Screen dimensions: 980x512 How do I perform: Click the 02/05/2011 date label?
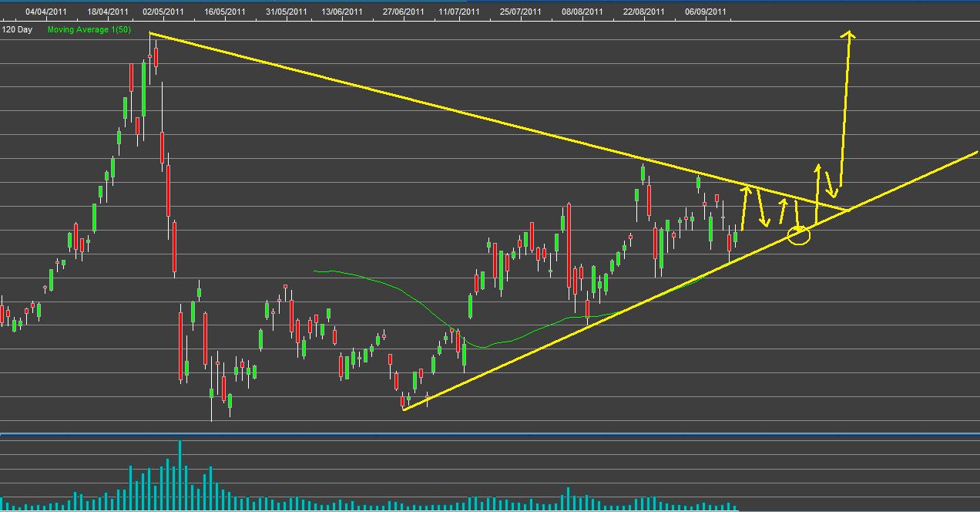coord(163,12)
